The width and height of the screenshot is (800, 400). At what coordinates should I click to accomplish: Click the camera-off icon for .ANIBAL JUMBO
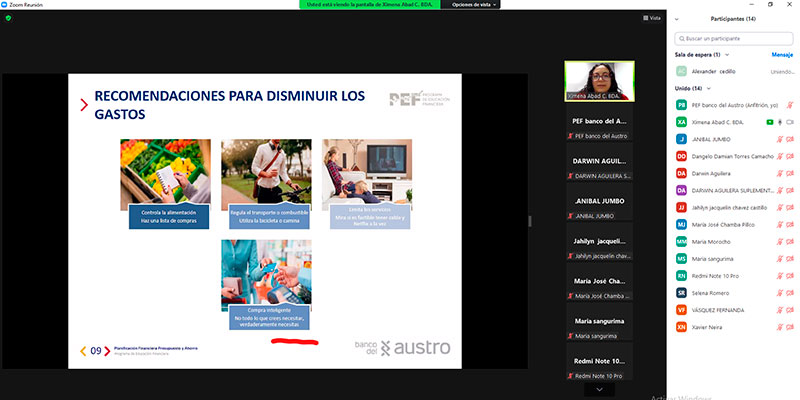(x=790, y=139)
